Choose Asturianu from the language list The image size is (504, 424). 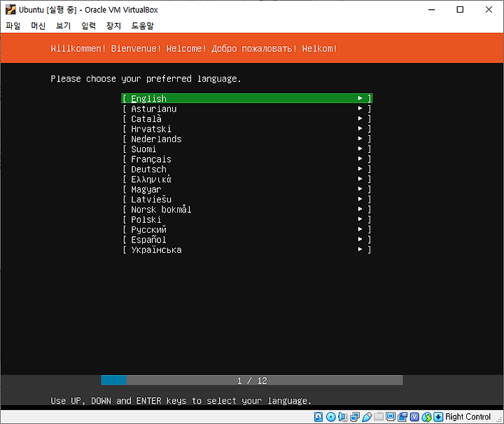(x=247, y=109)
